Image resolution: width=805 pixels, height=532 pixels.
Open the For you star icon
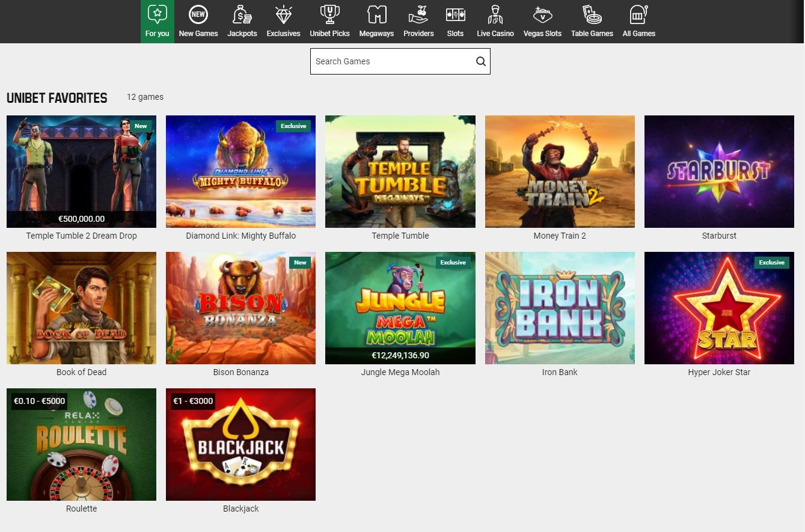(x=157, y=14)
